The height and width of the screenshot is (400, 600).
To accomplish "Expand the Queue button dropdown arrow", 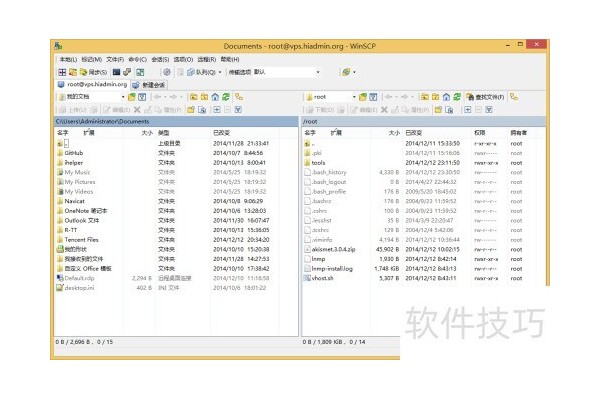I will coord(220,72).
